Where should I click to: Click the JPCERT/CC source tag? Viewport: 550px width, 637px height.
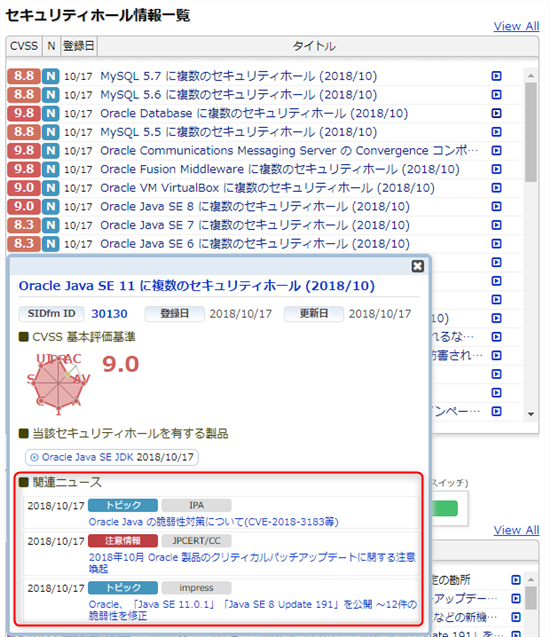click(197, 541)
